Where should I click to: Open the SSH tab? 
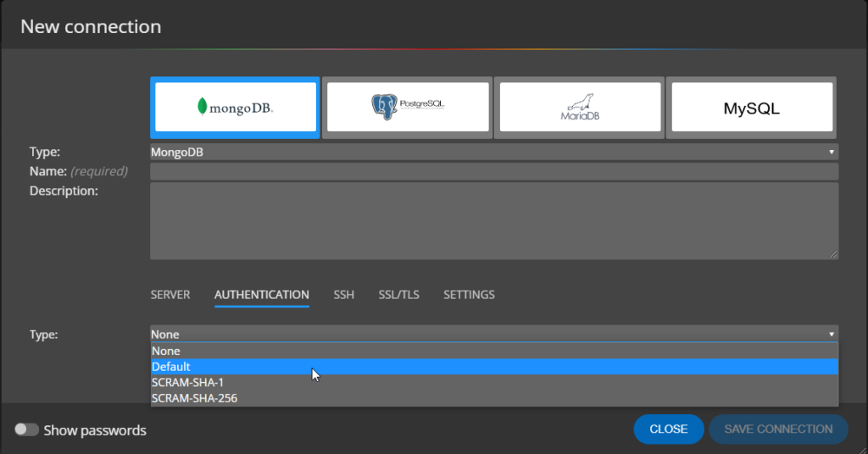coord(344,295)
